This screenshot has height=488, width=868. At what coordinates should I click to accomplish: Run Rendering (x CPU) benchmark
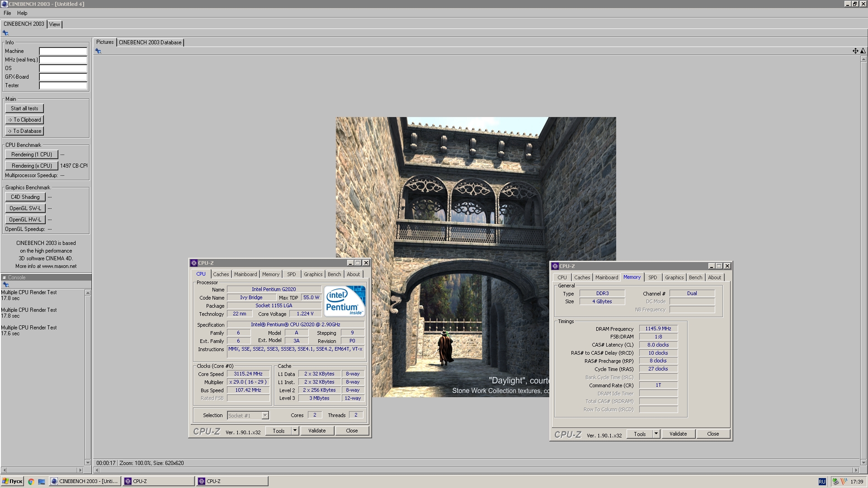pos(32,166)
